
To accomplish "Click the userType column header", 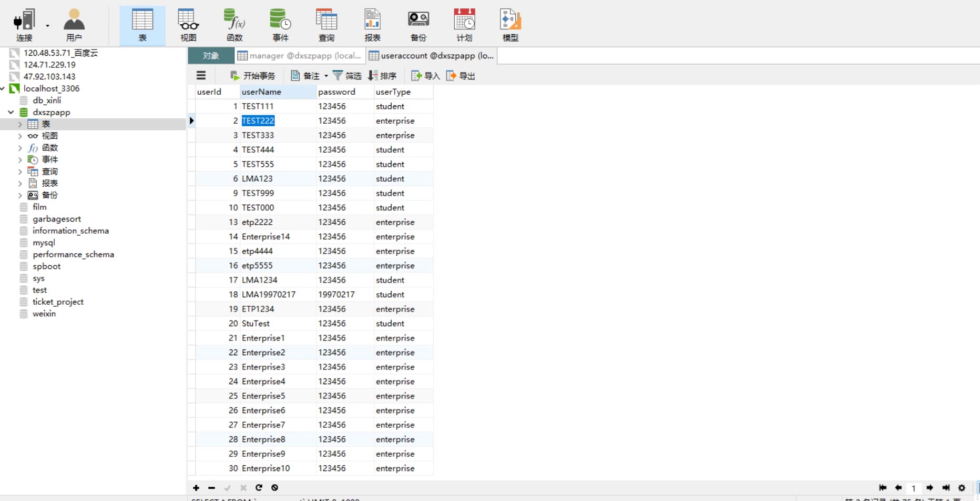I will (x=393, y=92).
